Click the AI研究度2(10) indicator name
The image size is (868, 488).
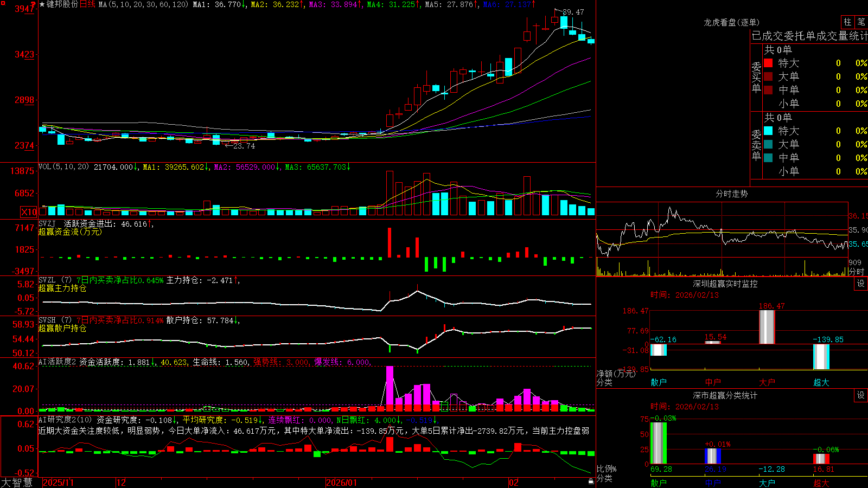click(x=65, y=420)
